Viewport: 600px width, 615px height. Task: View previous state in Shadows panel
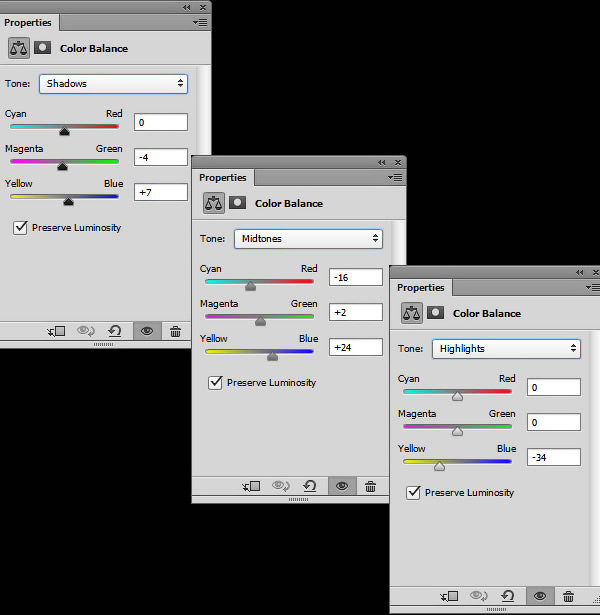click(85, 331)
